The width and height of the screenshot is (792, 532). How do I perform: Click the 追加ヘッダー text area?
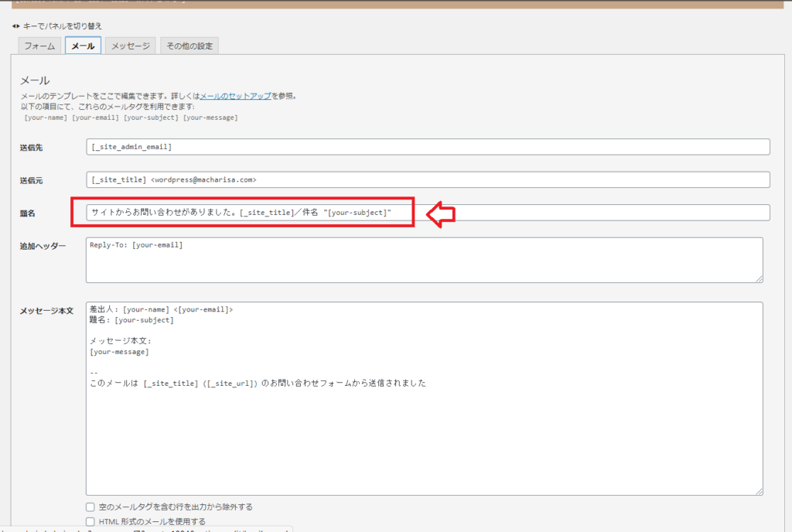[x=424, y=260]
